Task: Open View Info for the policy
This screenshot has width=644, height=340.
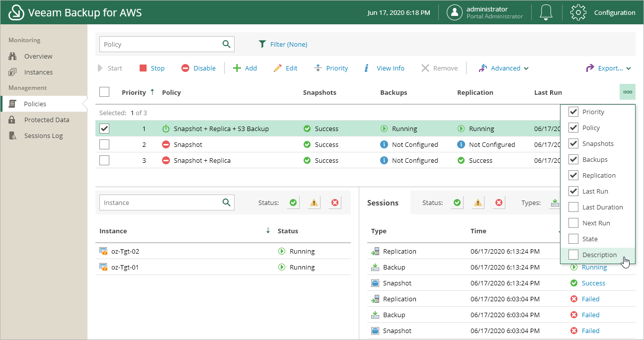Action: [384, 68]
